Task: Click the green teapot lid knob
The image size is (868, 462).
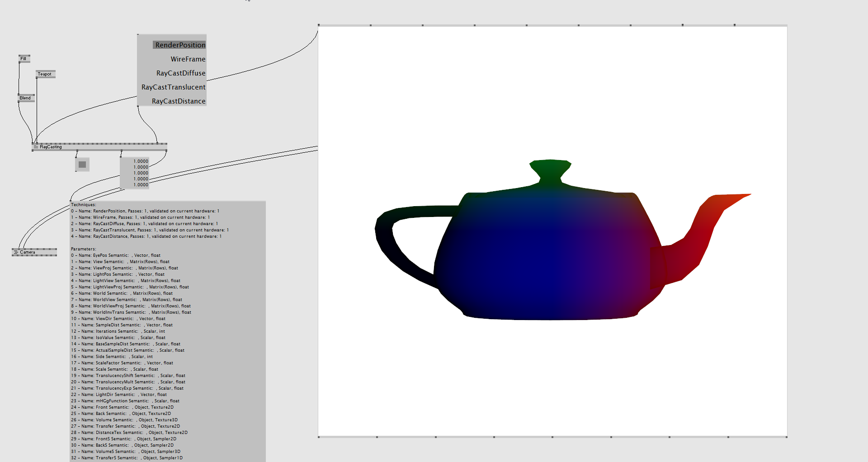Action: pos(550,170)
